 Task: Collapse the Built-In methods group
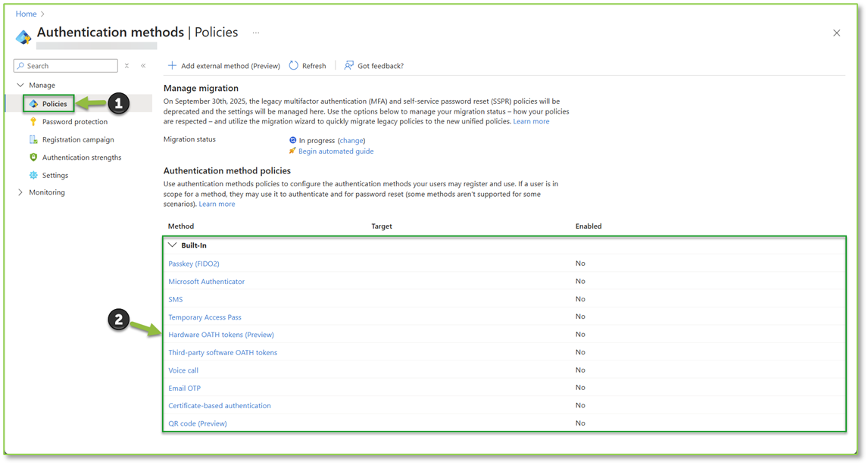pyautogui.click(x=173, y=245)
